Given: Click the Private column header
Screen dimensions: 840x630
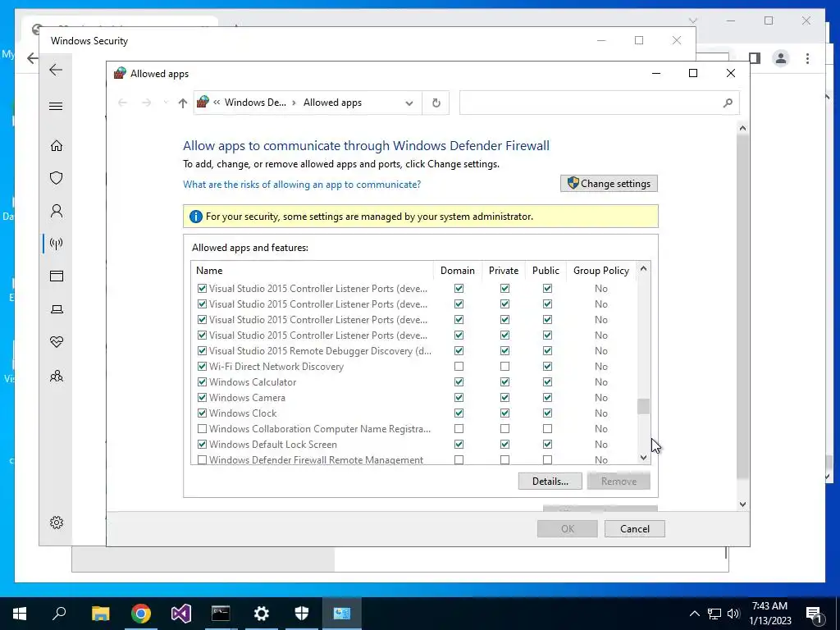Looking at the screenshot, I should (x=504, y=271).
